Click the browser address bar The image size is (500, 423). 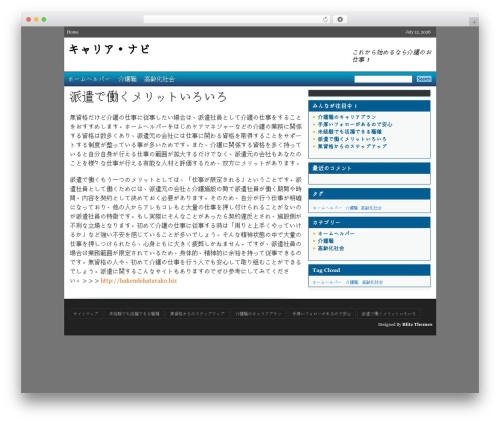click(x=237, y=19)
